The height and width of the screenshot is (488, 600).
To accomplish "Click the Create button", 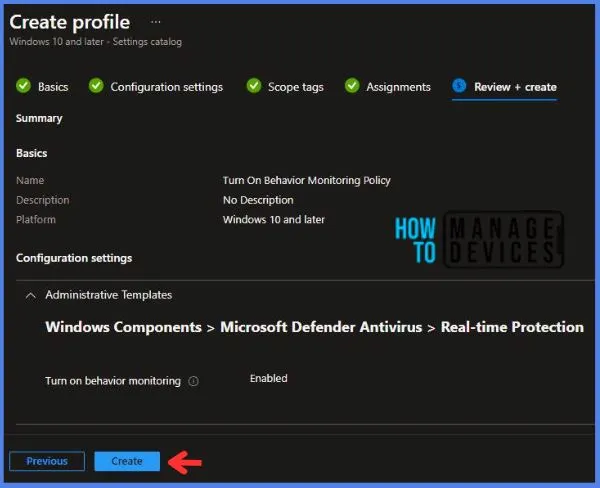I will [x=127, y=461].
